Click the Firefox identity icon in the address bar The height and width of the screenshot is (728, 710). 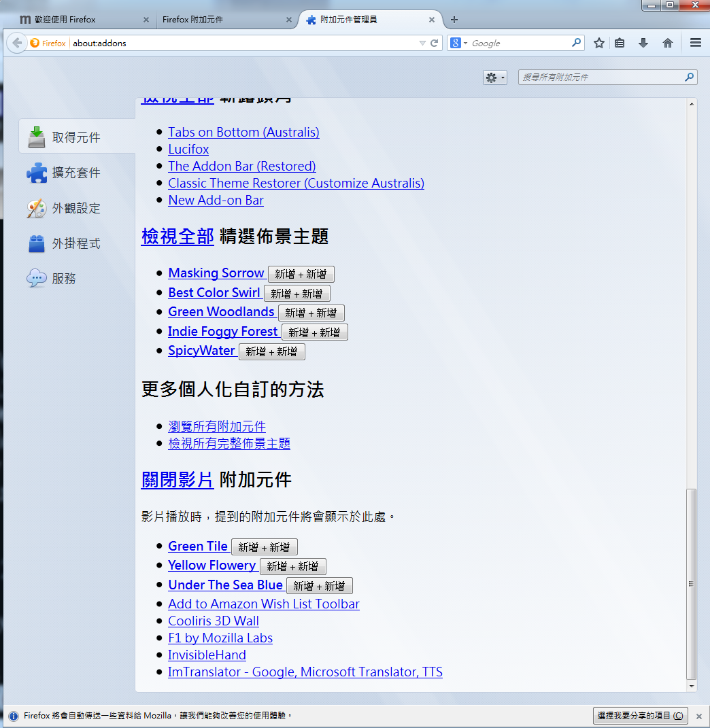[x=48, y=44]
